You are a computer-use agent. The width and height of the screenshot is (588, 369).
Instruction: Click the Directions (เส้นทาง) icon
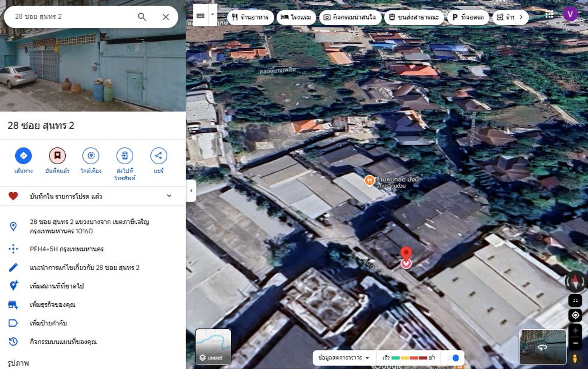point(23,156)
